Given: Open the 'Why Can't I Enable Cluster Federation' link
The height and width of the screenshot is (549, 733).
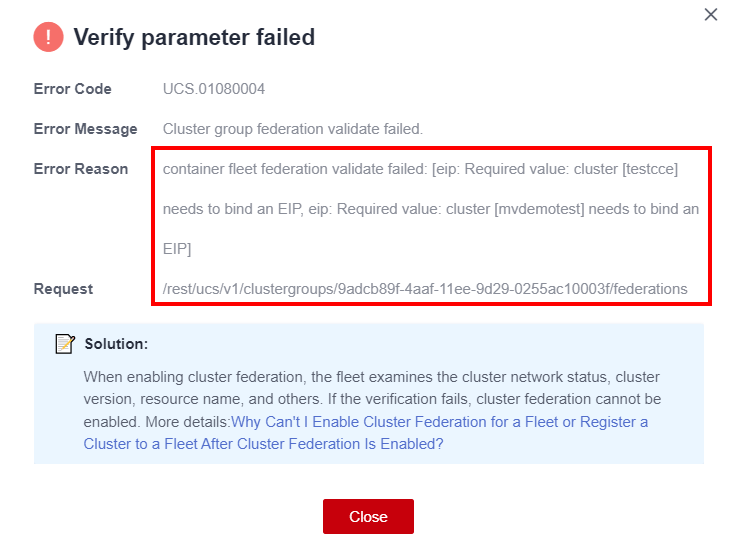Looking at the screenshot, I should [x=439, y=422].
